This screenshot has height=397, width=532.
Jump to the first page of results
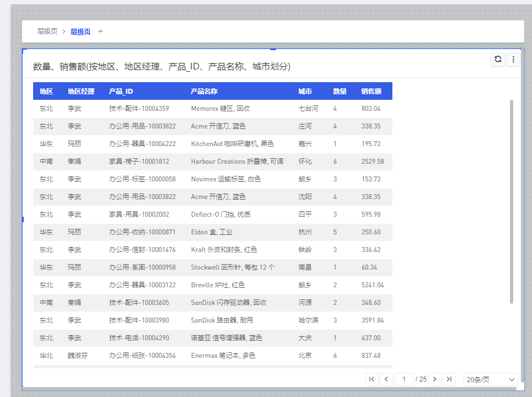click(x=371, y=379)
